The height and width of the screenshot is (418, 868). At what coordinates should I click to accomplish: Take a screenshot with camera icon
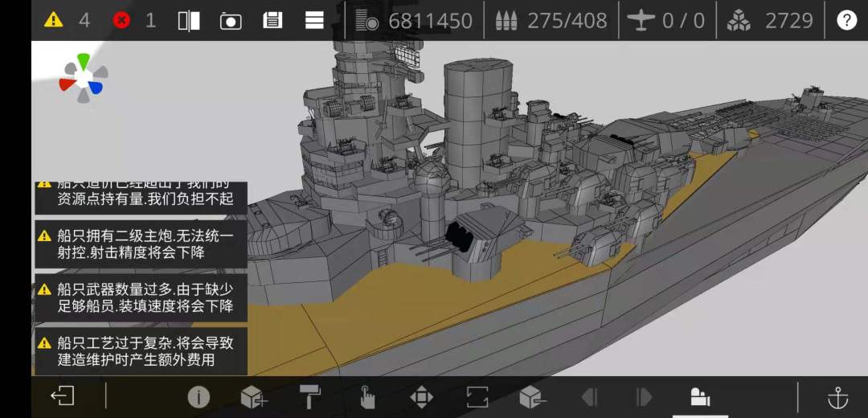(231, 21)
